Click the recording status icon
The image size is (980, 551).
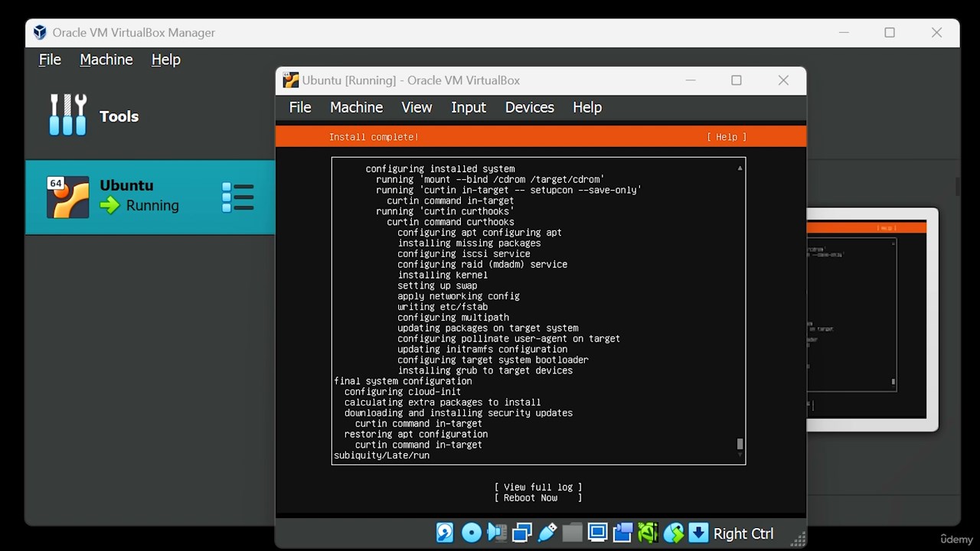623,533
